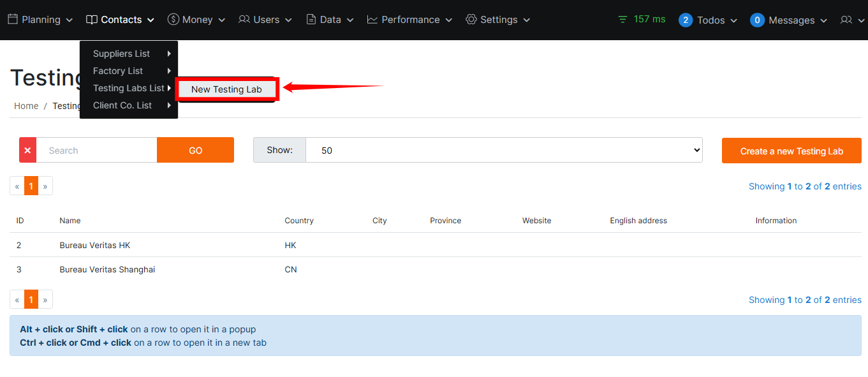
Task: Clear search with the red X button
Action: 27,150
